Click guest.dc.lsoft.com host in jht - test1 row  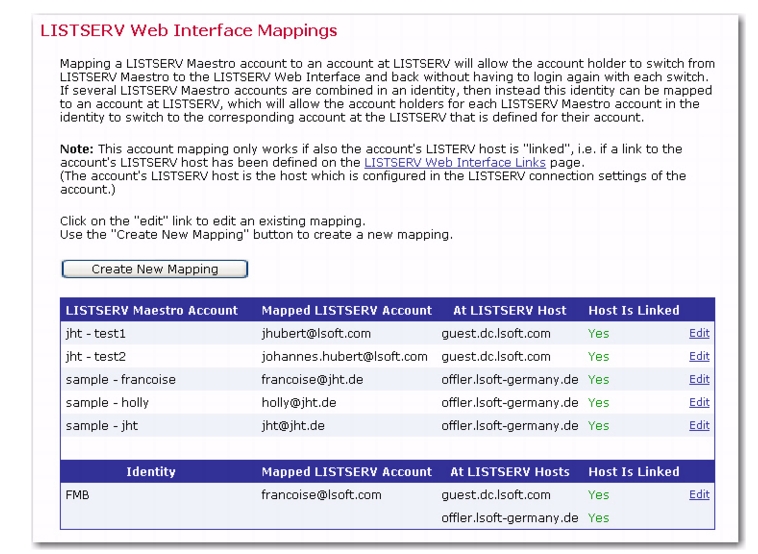496,334
